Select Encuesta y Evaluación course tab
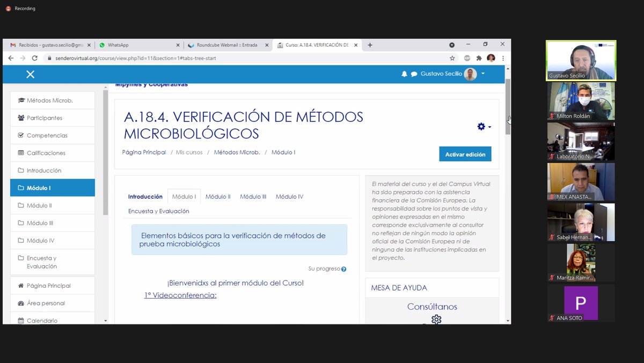644x363 pixels. [159, 211]
